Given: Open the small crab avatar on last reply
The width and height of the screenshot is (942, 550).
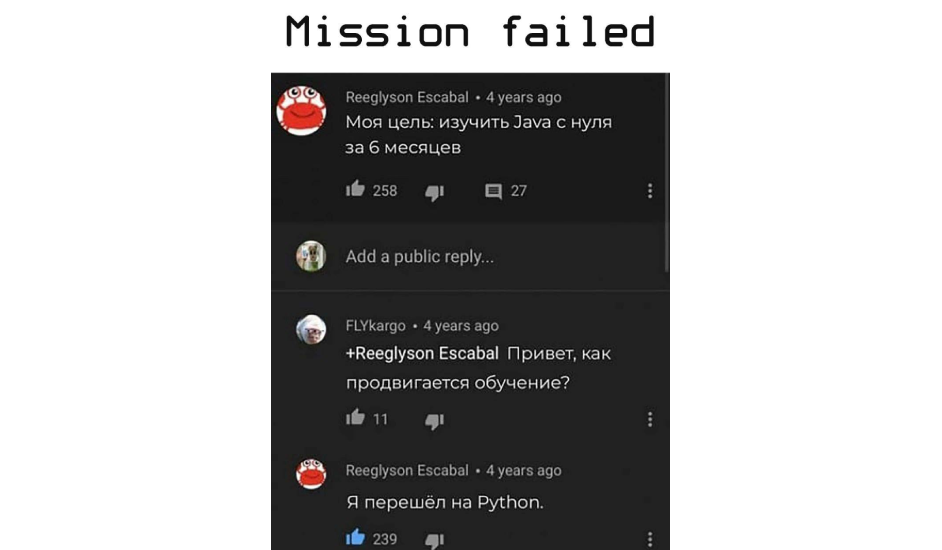Looking at the screenshot, I should click(311, 474).
